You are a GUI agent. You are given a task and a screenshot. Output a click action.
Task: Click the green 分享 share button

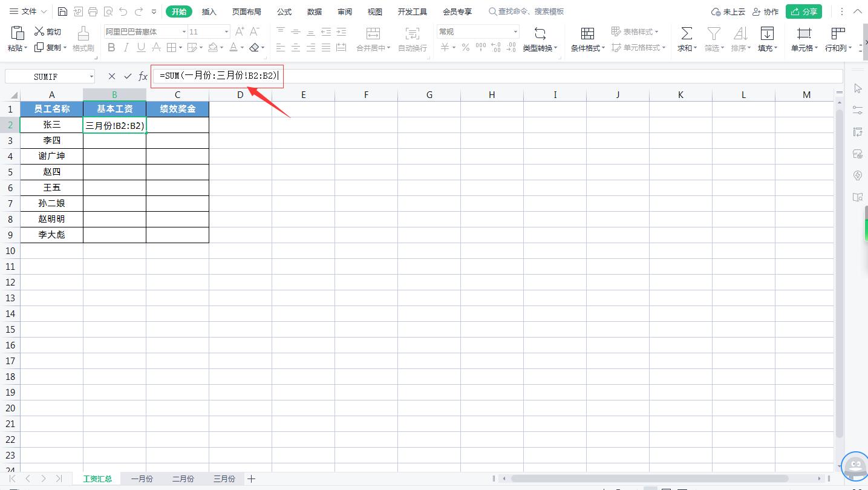click(804, 11)
